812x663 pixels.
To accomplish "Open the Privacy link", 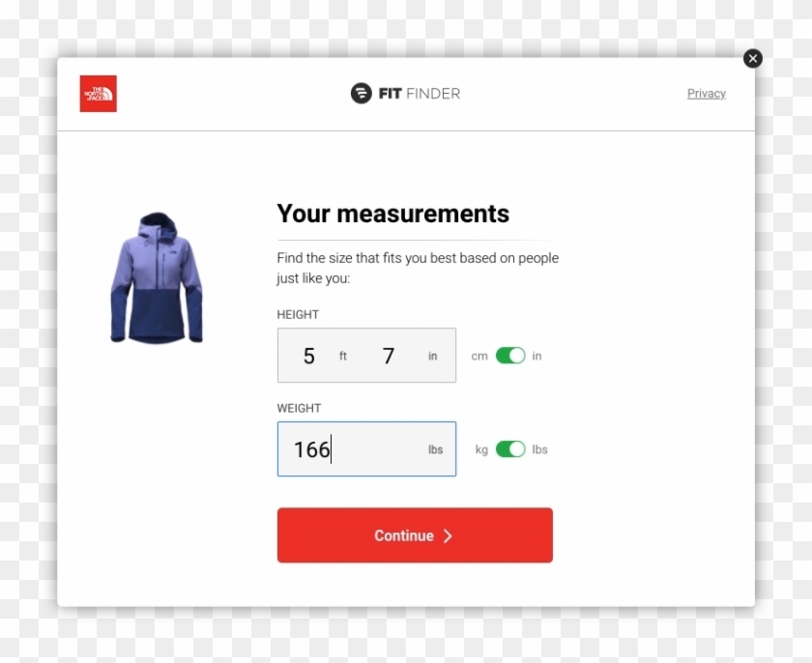I will 706,94.
